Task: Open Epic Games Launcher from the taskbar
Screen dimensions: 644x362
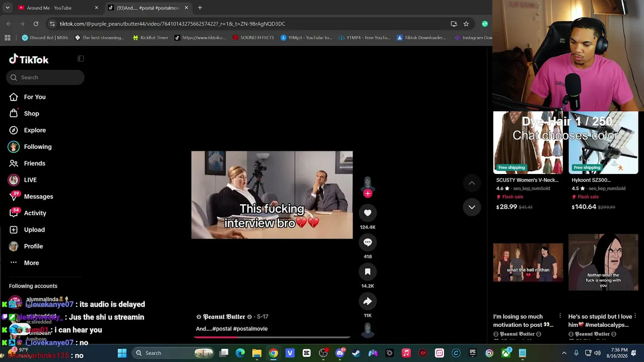Action: click(472, 353)
